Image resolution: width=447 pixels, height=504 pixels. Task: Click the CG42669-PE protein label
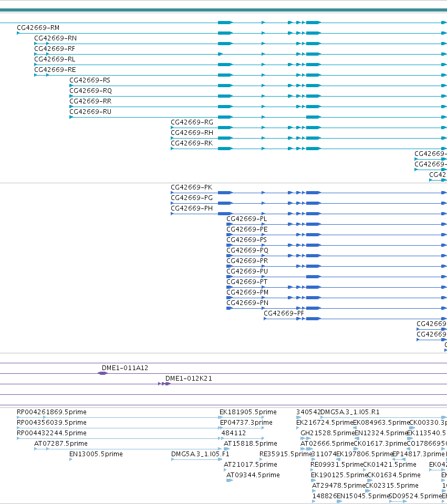click(x=247, y=229)
